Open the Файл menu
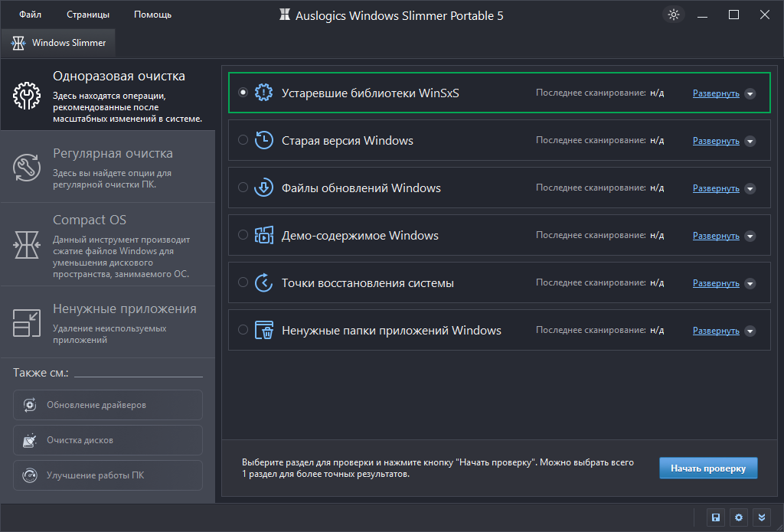 pos(30,15)
